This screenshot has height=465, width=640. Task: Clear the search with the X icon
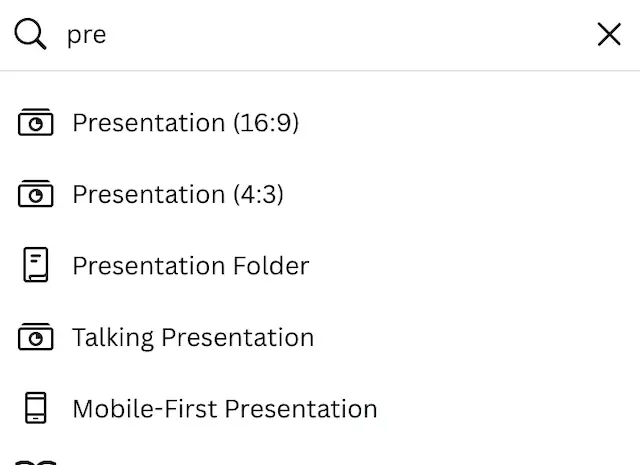(609, 34)
